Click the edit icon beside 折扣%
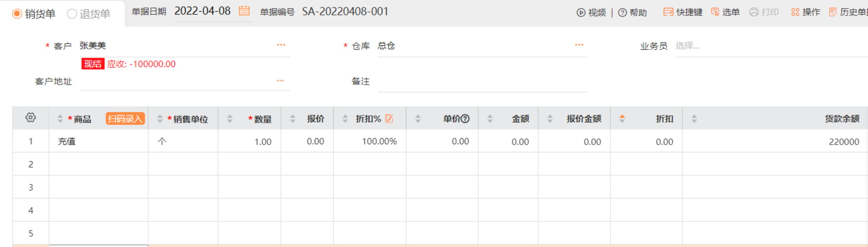This screenshot has width=868, height=247. tap(389, 119)
